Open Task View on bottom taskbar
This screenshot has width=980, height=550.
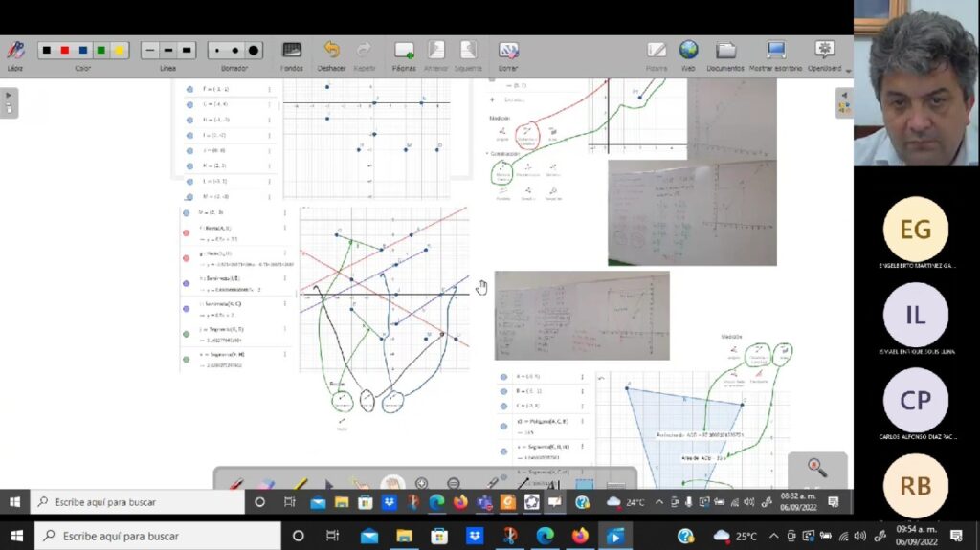(332, 536)
